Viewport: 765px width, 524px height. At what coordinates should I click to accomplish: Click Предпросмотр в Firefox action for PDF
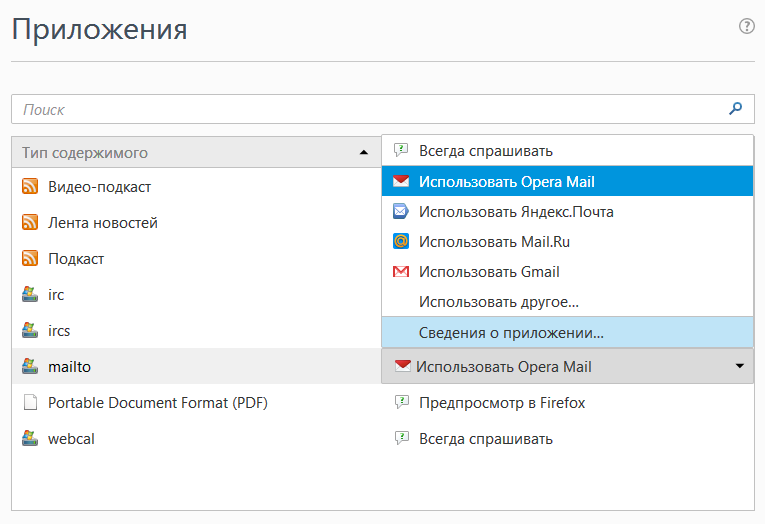502,403
